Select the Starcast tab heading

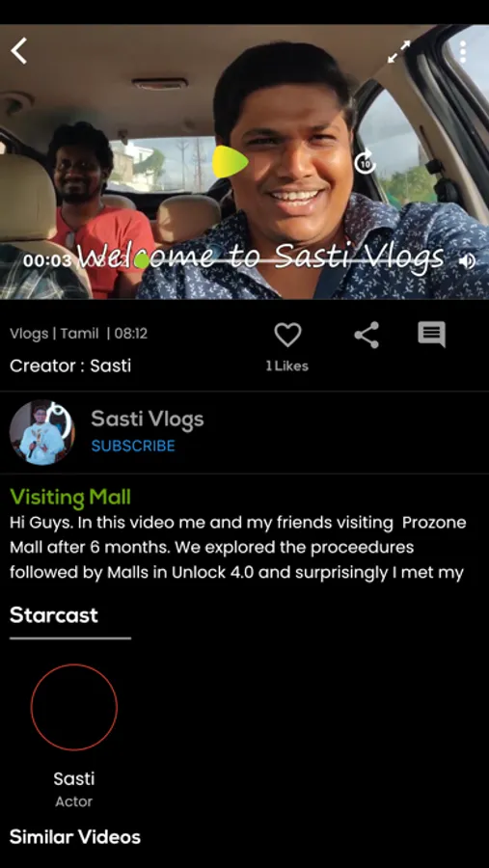(54, 615)
